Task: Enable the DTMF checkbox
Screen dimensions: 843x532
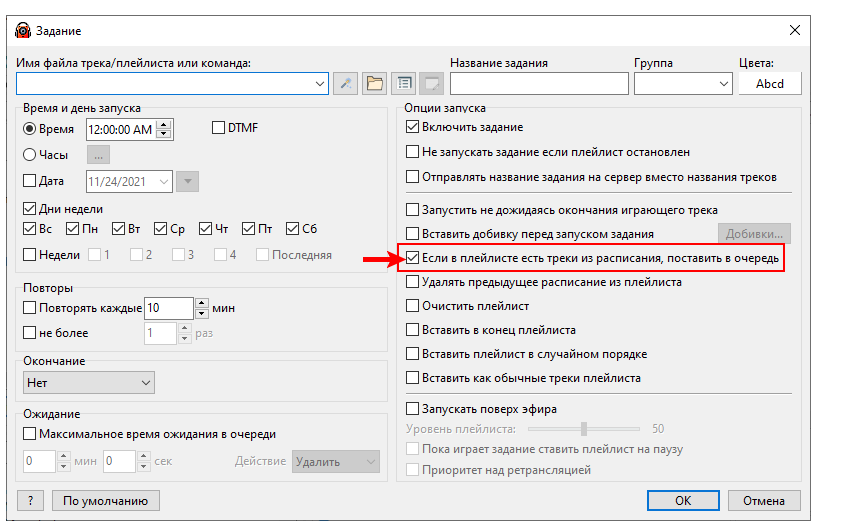Action: tap(219, 128)
